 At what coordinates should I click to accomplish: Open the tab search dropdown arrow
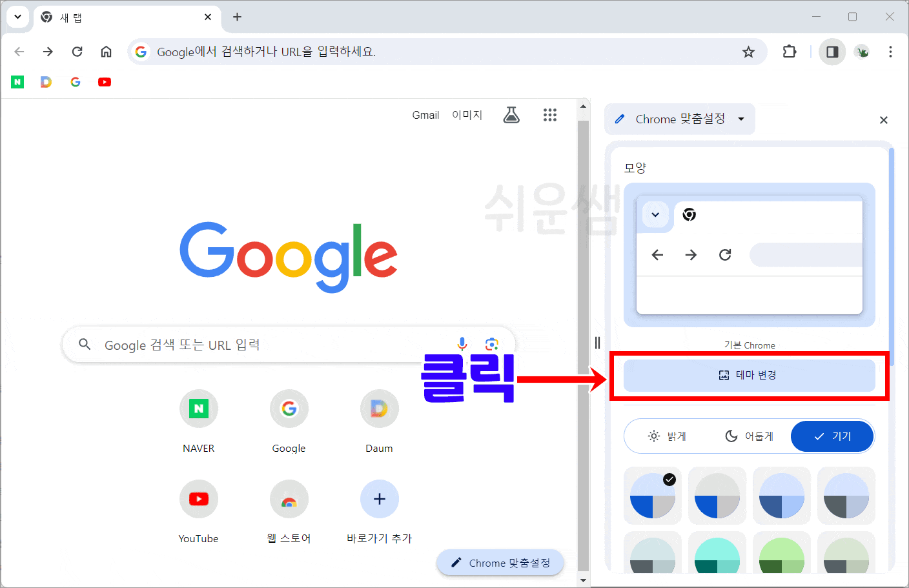(17, 17)
